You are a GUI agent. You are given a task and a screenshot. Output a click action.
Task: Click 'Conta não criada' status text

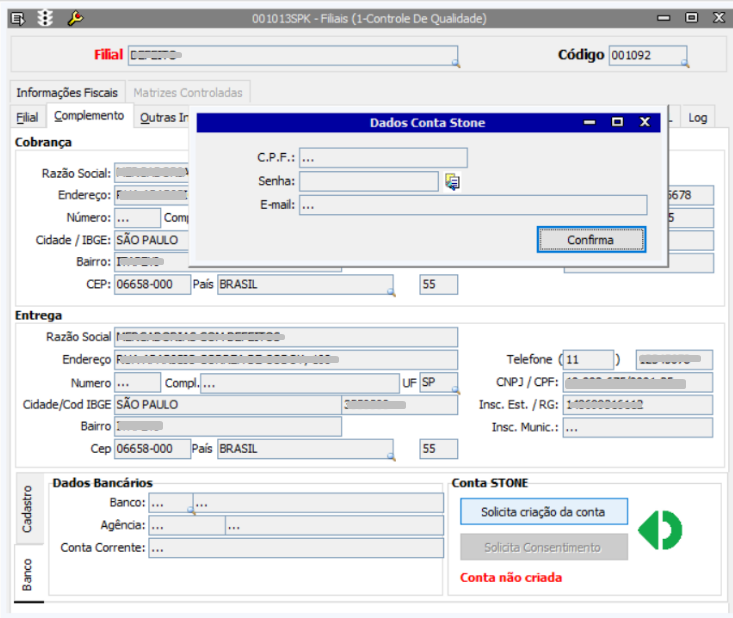click(x=511, y=578)
